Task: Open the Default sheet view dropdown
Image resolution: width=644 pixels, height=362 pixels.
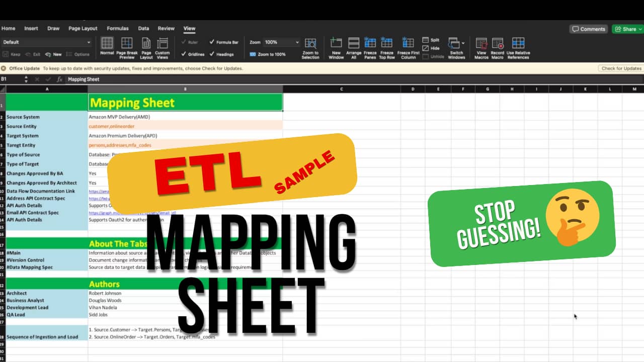Action: (x=46, y=42)
